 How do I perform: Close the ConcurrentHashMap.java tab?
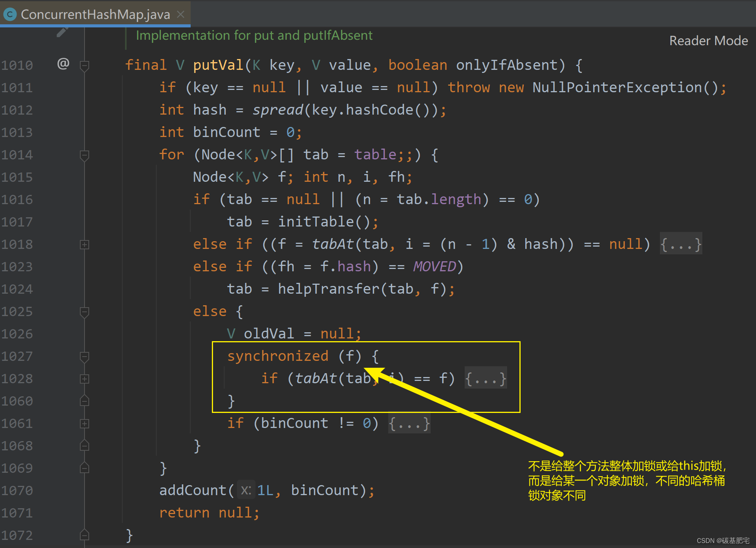(x=181, y=14)
